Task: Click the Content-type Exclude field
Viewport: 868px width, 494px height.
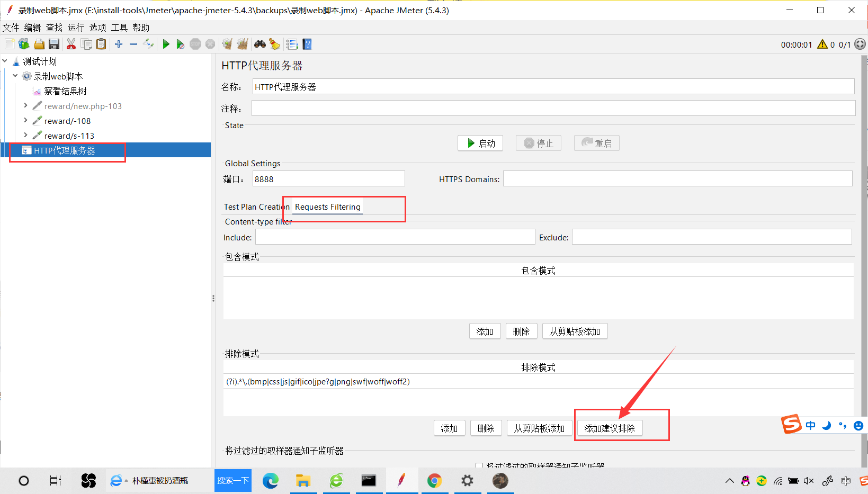Action: 712,237
